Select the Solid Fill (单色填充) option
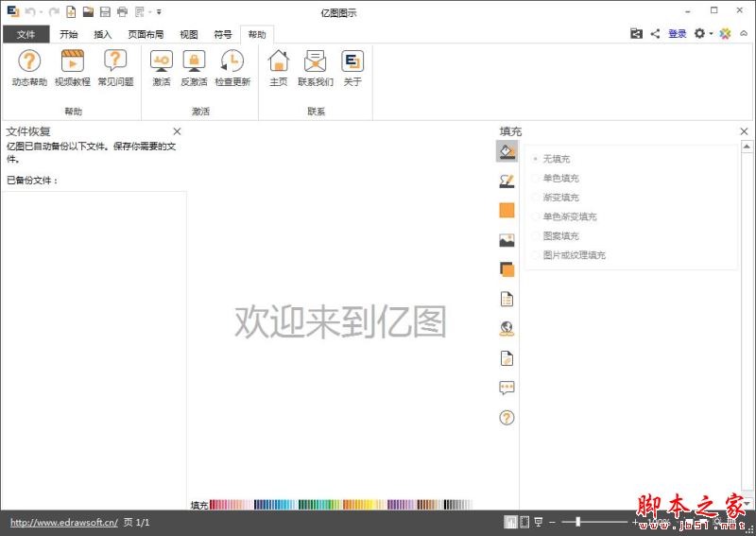 point(555,178)
